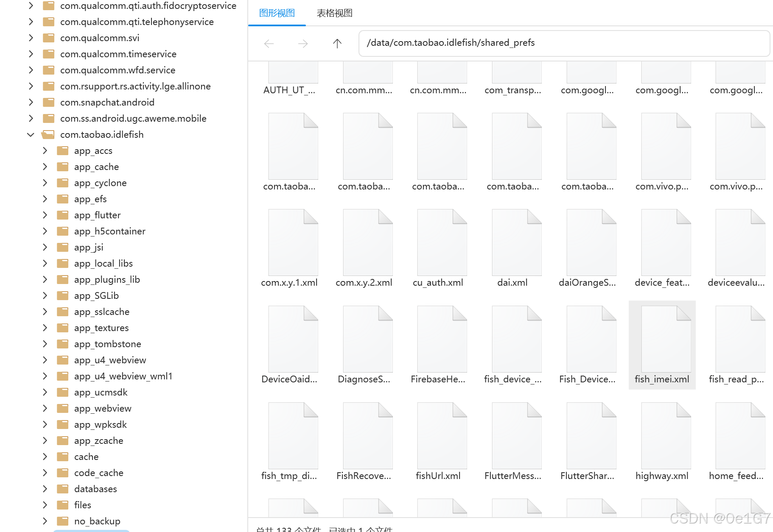
Task: Go up one directory level
Action: tap(337, 43)
